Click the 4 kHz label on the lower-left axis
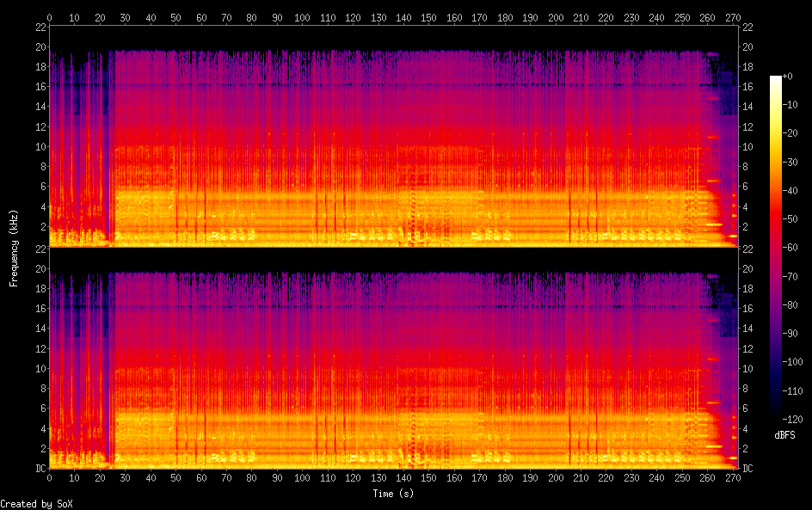 point(40,428)
